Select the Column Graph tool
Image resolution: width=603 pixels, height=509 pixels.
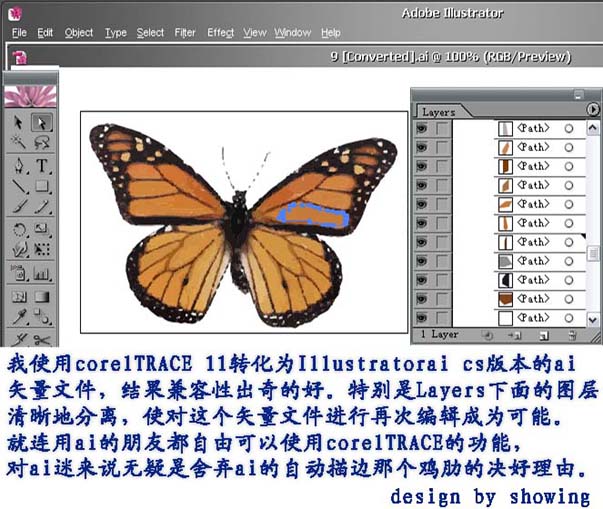tap(42, 273)
